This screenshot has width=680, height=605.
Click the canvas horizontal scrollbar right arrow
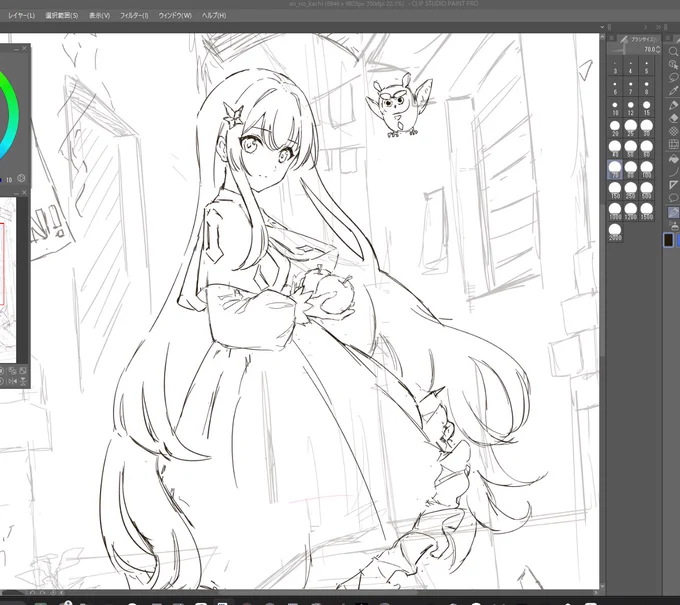[x=595, y=592]
